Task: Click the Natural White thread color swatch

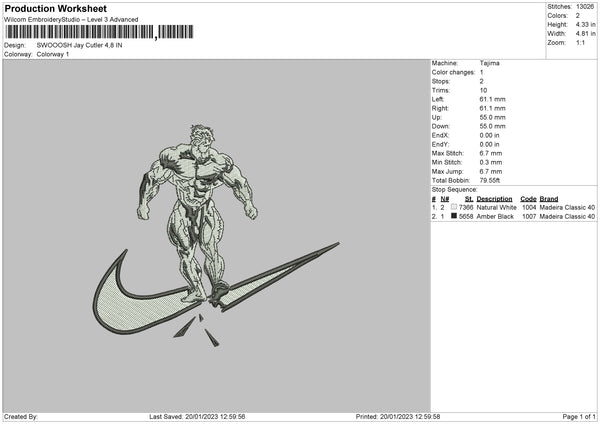Action: click(x=454, y=207)
